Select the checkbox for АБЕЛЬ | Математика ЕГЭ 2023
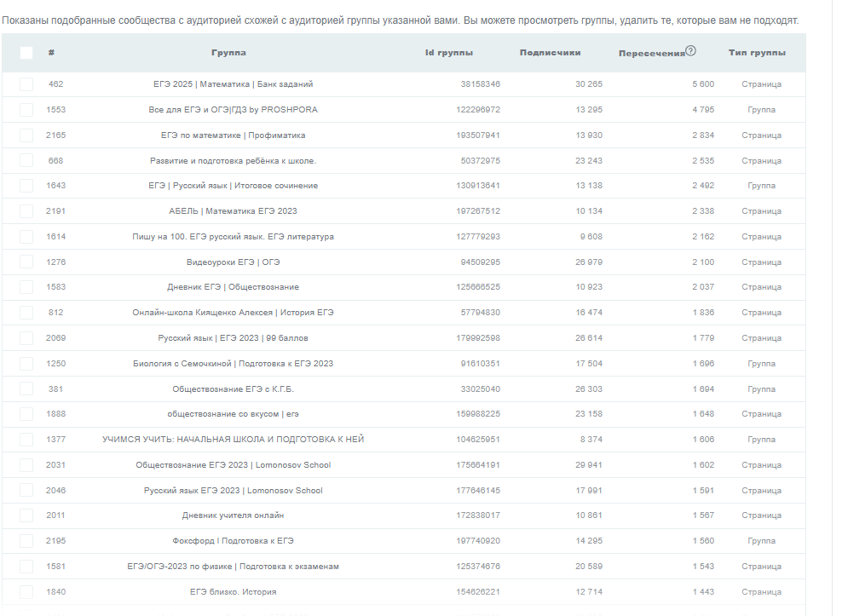Viewport: 848px width, 616px height. tap(26, 211)
